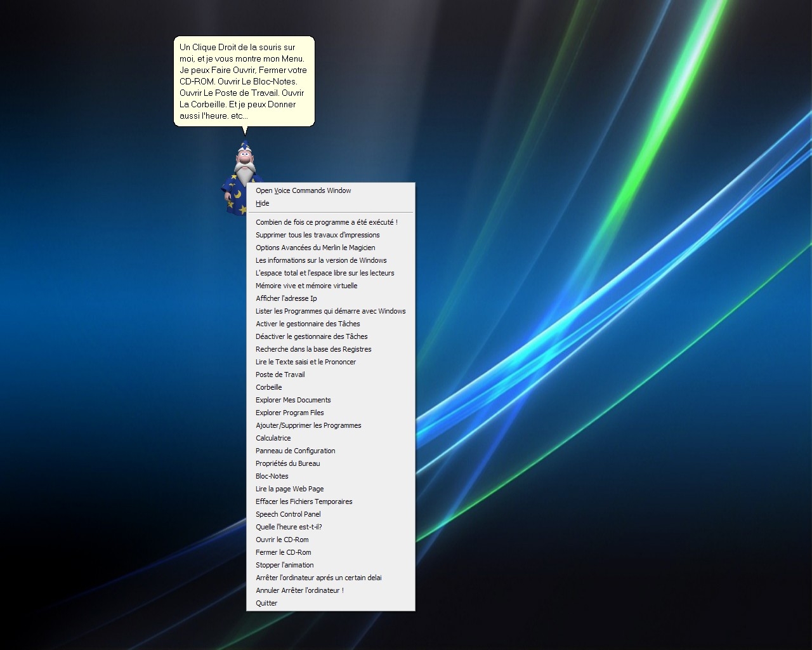Open Poste de Travail menu entry

(x=331, y=375)
